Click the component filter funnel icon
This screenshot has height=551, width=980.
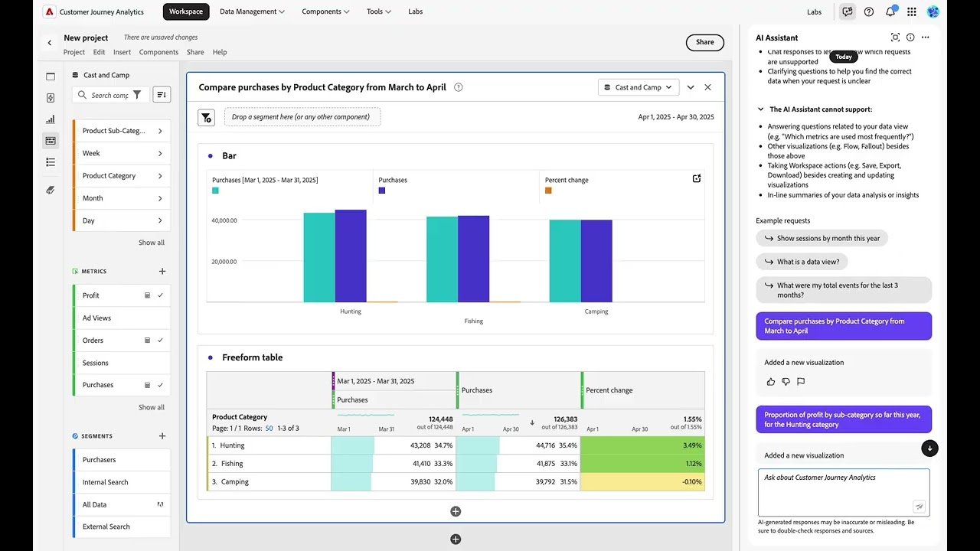pos(137,95)
